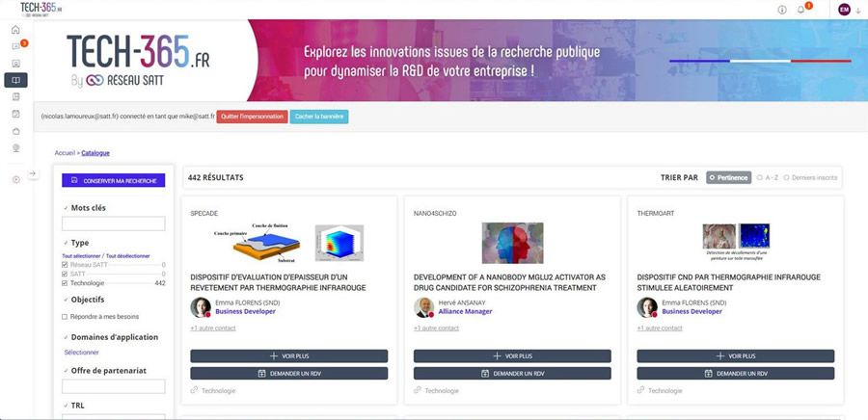This screenshot has height=420, width=868.
Task: Open sidebar messages icon with orange badge
Action: click(16, 46)
